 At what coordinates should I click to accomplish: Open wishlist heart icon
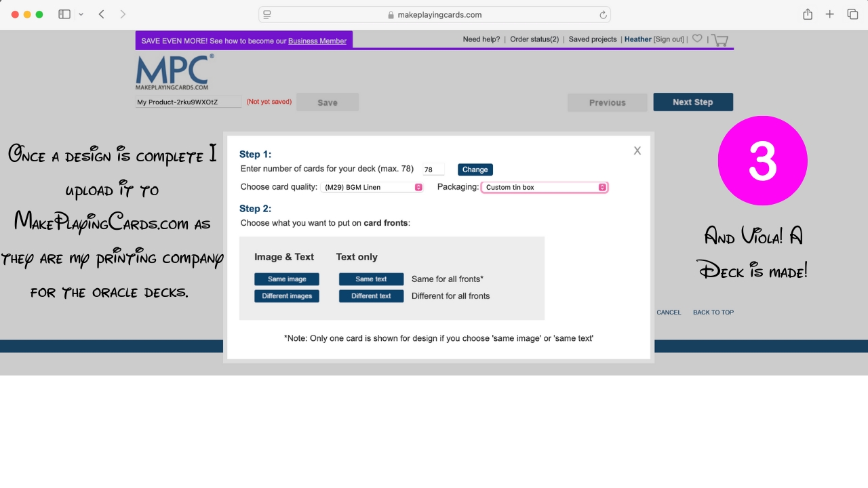coord(697,39)
